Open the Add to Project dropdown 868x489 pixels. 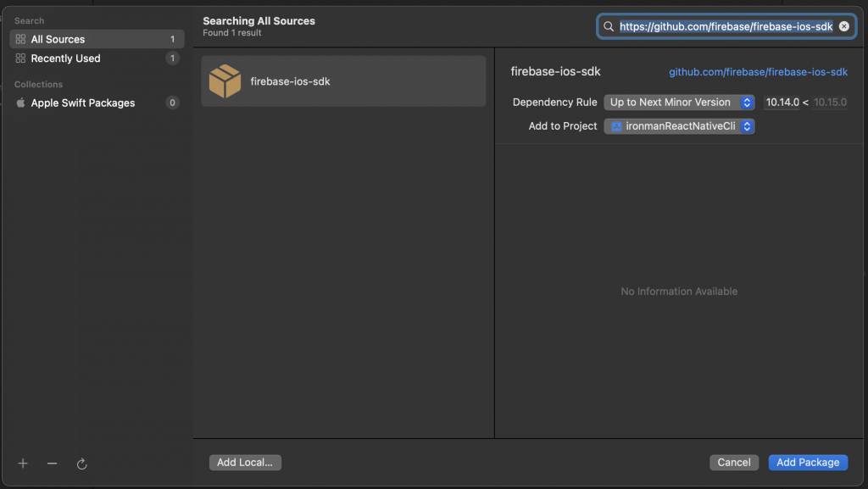679,126
